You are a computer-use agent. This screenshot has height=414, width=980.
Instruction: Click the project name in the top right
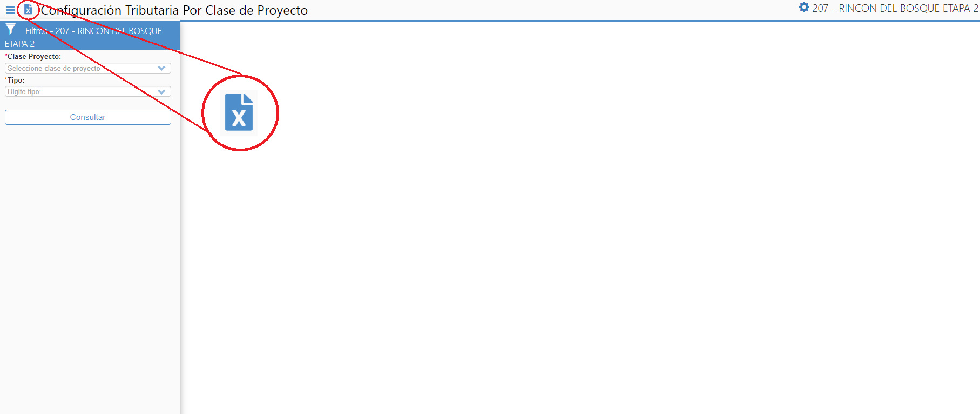pyautogui.click(x=895, y=8)
